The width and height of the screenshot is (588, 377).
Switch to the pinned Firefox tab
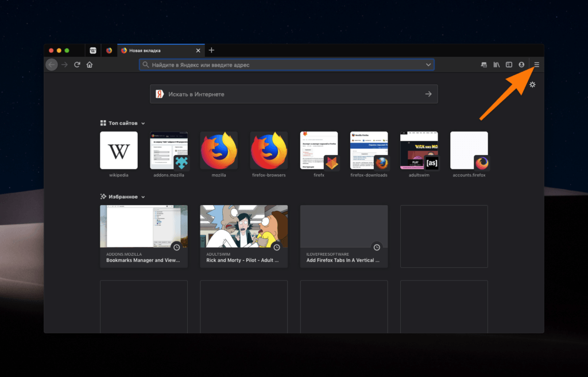pyautogui.click(x=109, y=51)
